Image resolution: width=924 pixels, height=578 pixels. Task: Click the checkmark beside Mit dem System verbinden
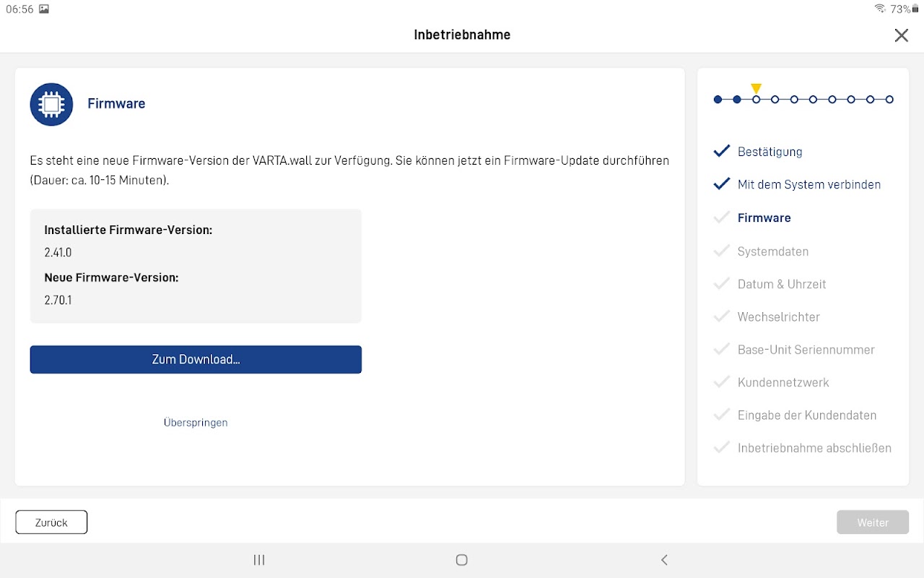coord(722,184)
